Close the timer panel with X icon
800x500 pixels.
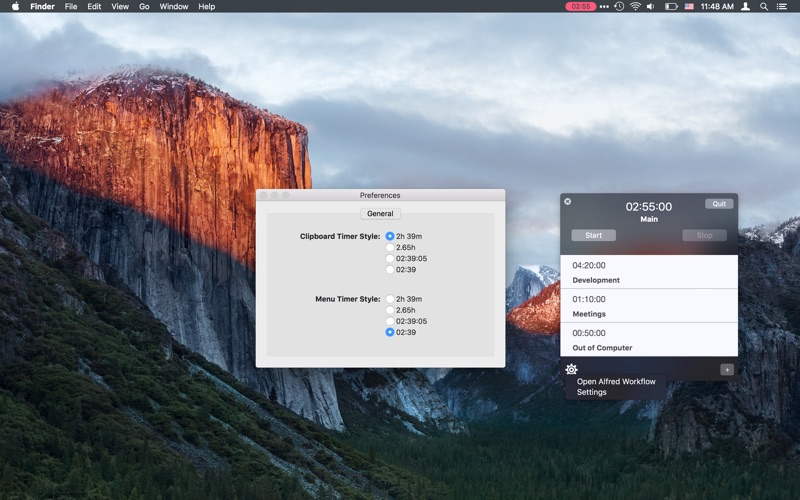(x=567, y=202)
